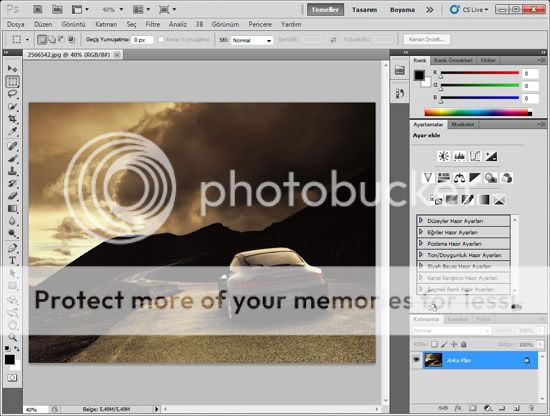Toggle Quick Mask mode
This screenshot has width=550, height=416.
[x=12, y=378]
